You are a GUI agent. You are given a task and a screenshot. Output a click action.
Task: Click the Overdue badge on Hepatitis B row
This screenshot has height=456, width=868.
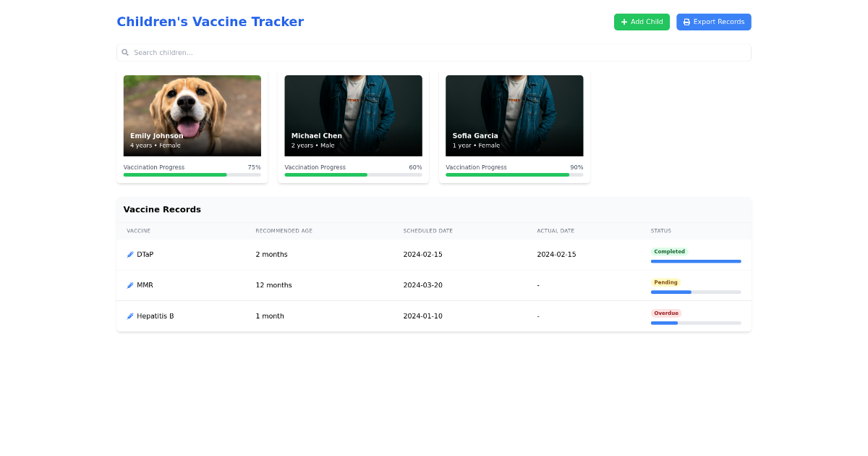(665, 313)
